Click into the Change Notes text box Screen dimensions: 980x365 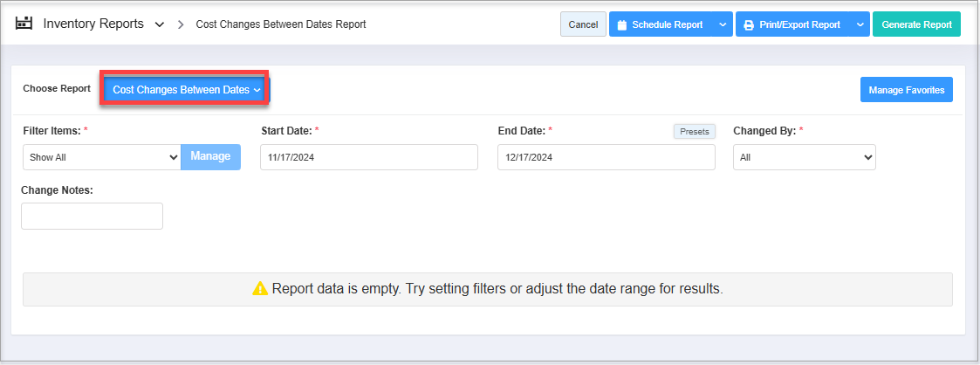(92, 216)
